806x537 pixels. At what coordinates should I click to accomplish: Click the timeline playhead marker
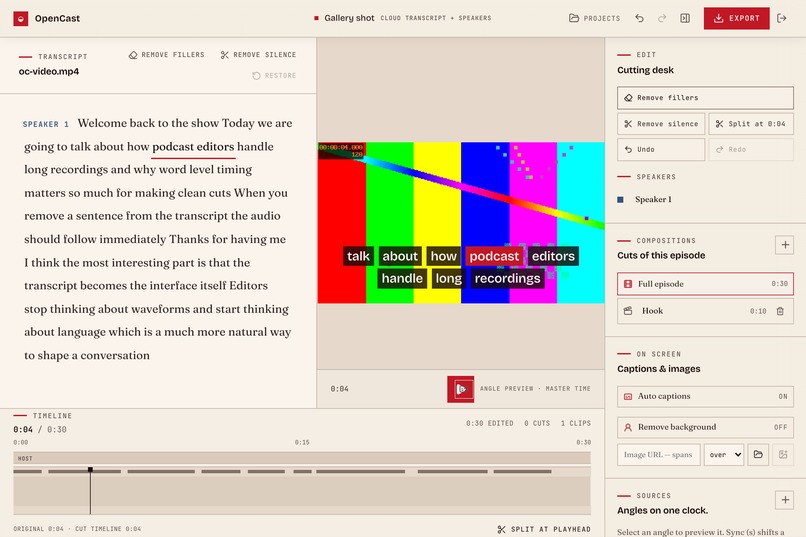click(90, 470)
